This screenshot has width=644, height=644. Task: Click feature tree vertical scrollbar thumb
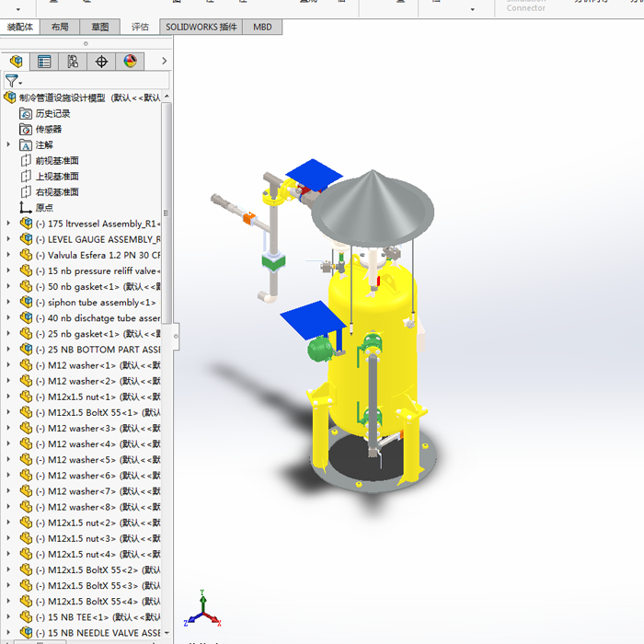tap(167, 213)
